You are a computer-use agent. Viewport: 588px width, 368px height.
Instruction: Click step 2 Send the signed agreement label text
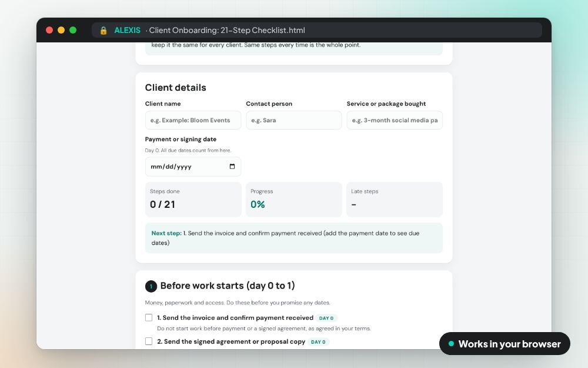click(231, 342)
